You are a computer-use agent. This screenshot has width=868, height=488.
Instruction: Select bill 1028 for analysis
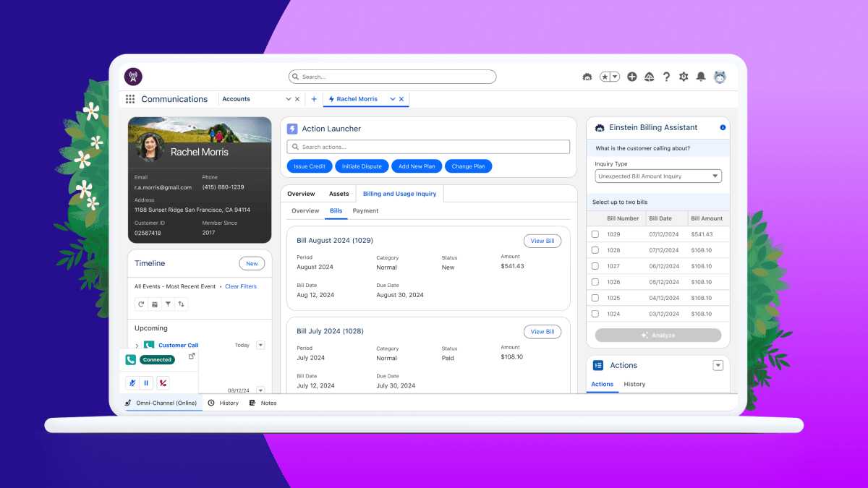click(x=595, y=249)
